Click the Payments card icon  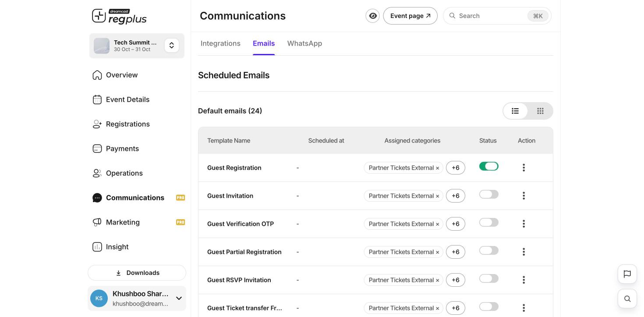tap(97, 149)
